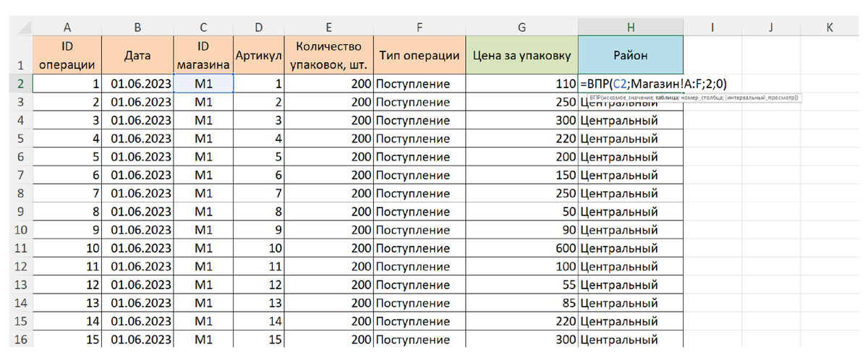Select column I header

point(712,27)
